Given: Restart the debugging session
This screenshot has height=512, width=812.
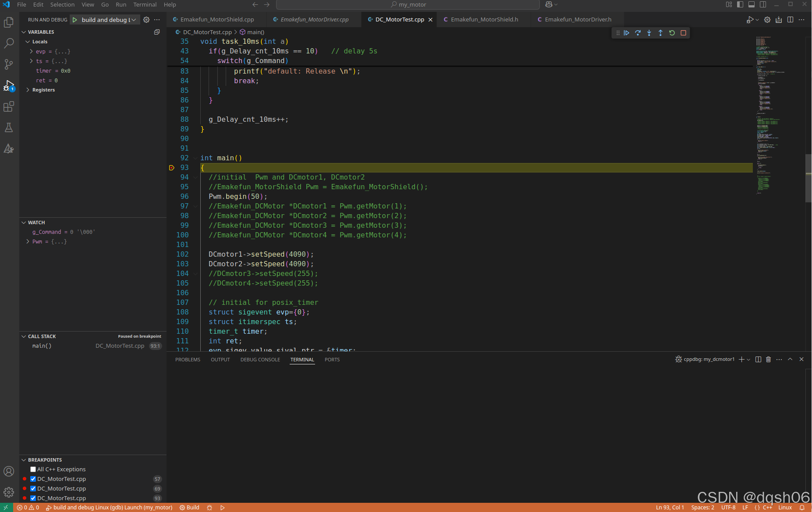Looking at the screenshot, I should pos(672,33).
